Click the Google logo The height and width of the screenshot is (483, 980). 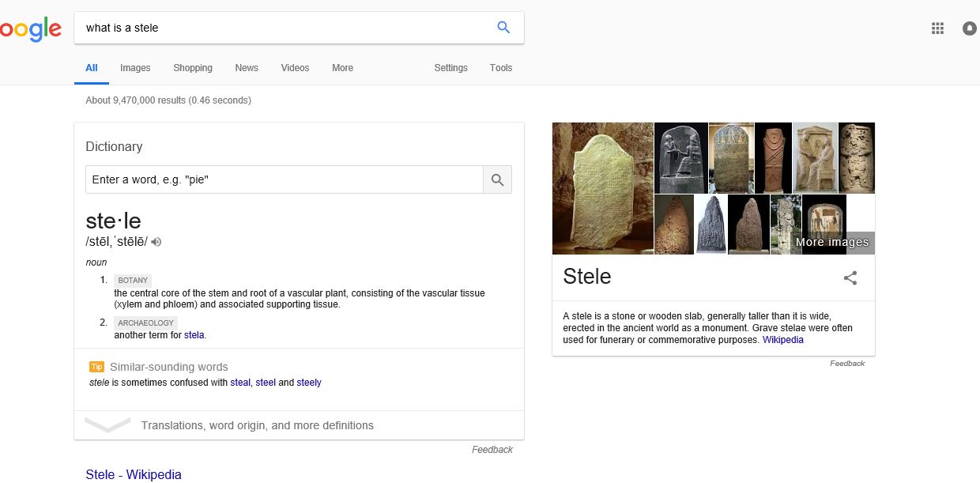coord(30,29)
